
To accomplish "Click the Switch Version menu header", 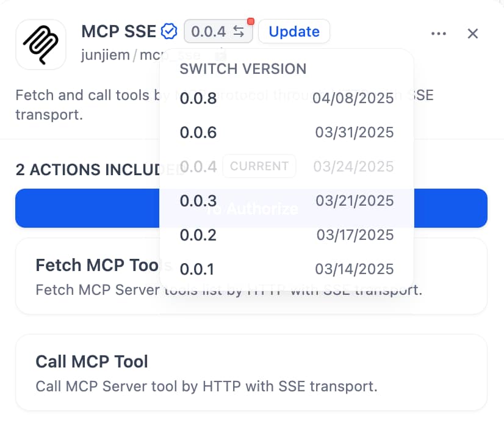I will [242, 69].
